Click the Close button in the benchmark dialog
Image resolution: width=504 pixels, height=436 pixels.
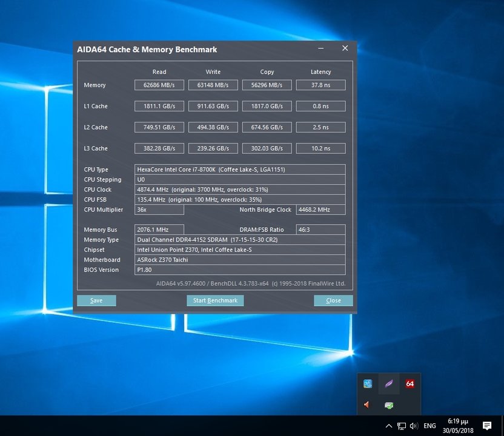click(333, 300)
